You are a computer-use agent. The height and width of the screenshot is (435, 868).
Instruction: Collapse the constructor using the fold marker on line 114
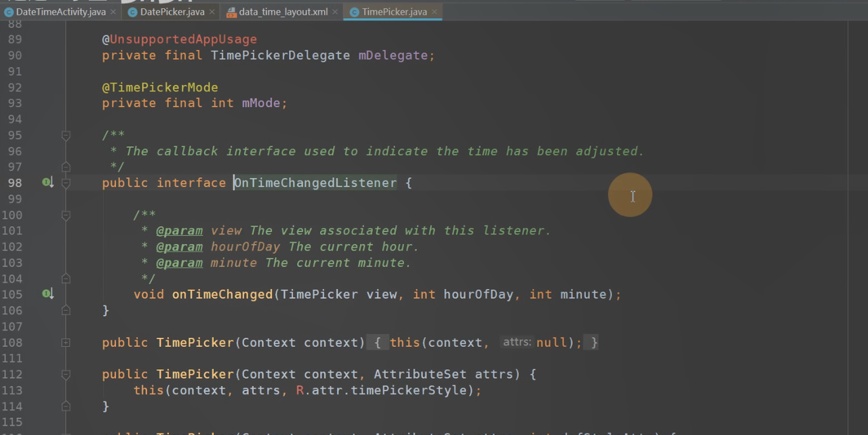point(66,406)
